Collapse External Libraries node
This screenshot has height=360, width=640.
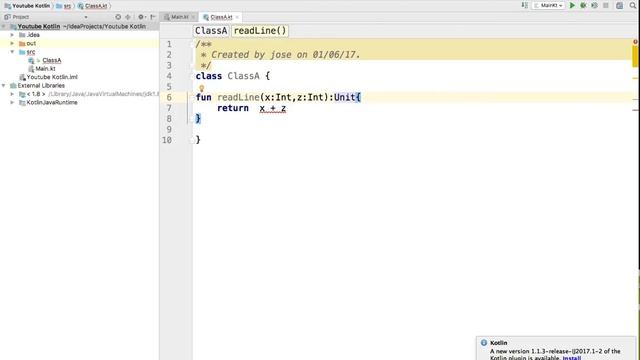point(4,85)
